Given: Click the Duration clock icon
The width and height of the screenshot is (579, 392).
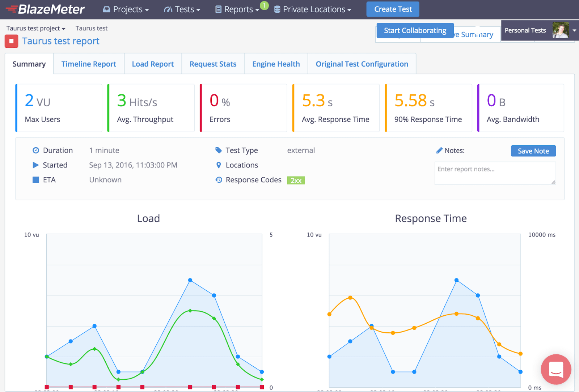Looking at the screenshot, I should point(35,150).
